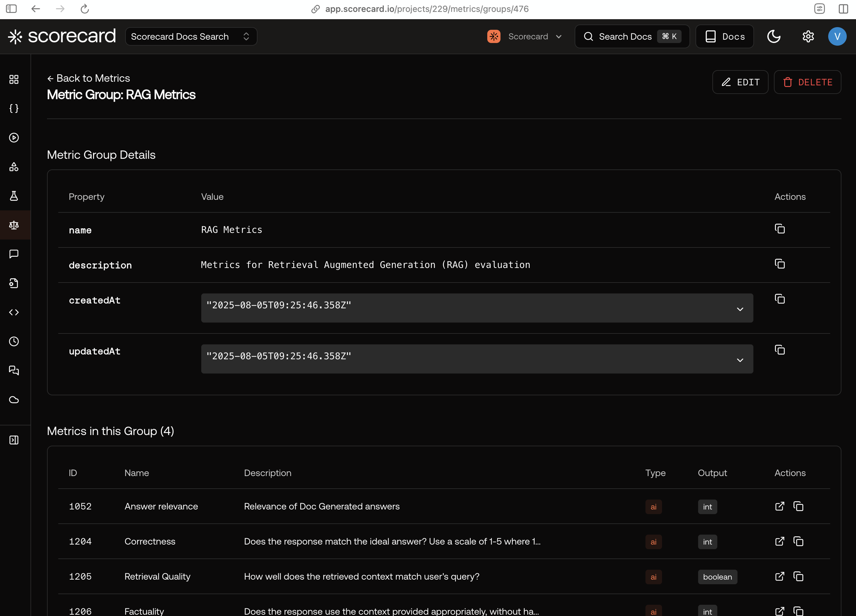This screenshot has width=856, height=616.
Task: Copy the Correctness metric row
Action: coord(798,541)
